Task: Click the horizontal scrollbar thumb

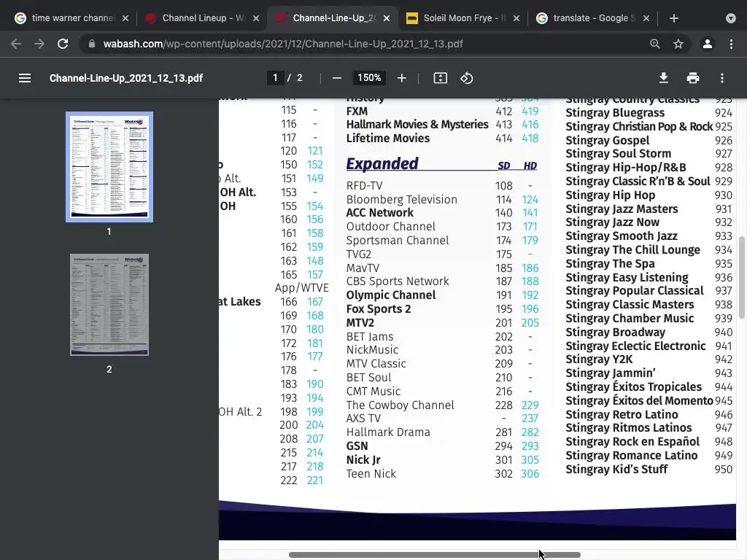Action: pos(435,555)
